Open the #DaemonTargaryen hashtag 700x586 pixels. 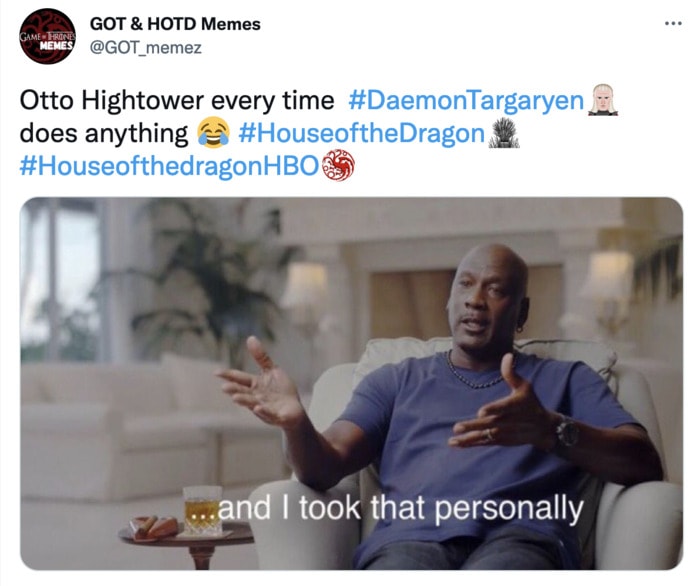coord(466,100)
